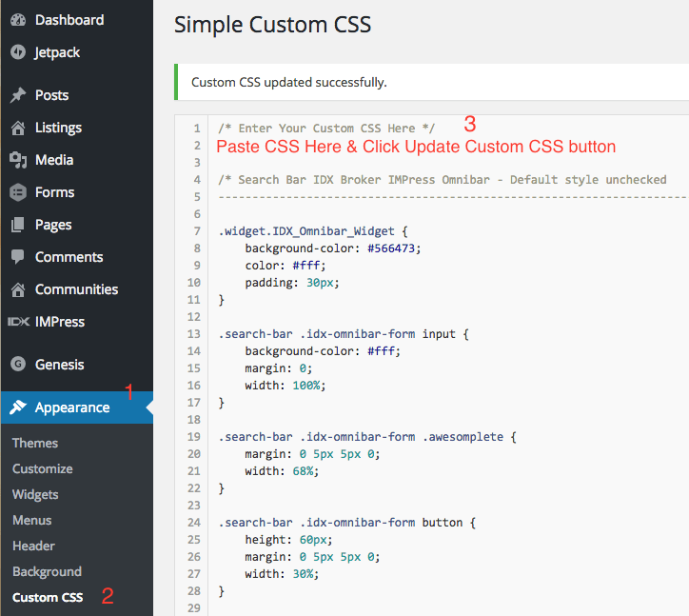Screen dimensions: 689x616
Task: Open the Communities menu
Action: (x=77, y=289)
